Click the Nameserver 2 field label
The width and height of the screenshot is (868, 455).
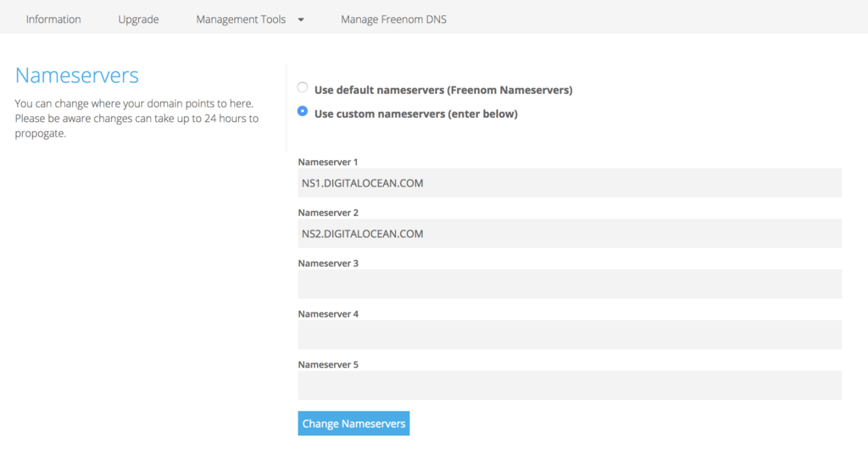tap(328, 213)
